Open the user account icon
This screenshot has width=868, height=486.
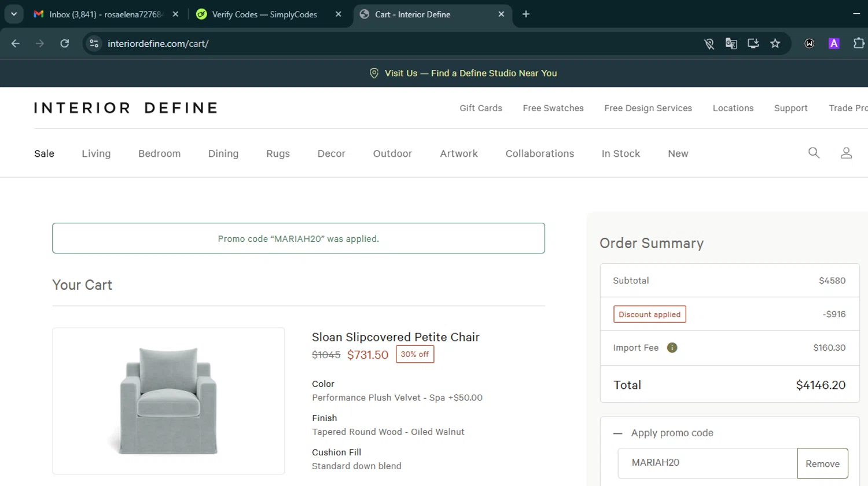tap(846, 153)
